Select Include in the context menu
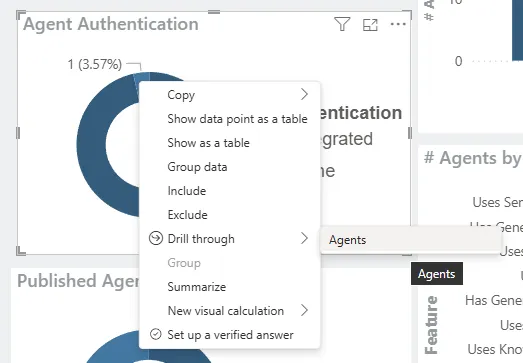Viewport: 523px width, 363px height. point(229,191)
